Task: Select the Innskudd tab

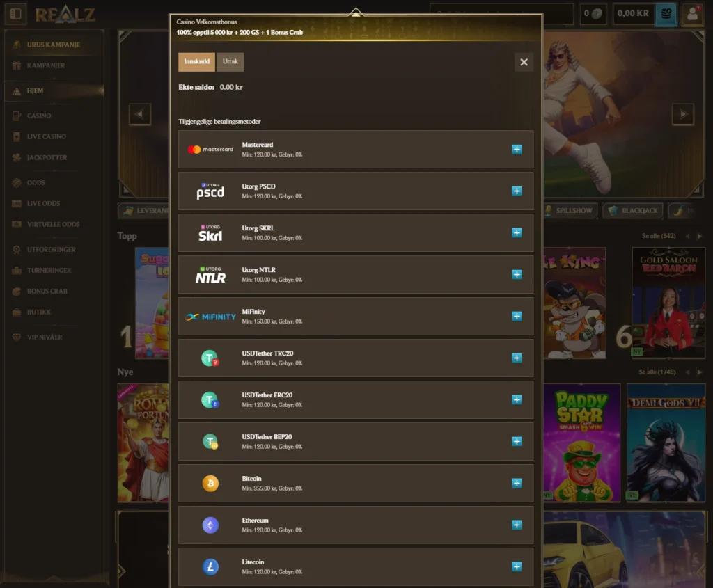Action: (x=196, y=62)
